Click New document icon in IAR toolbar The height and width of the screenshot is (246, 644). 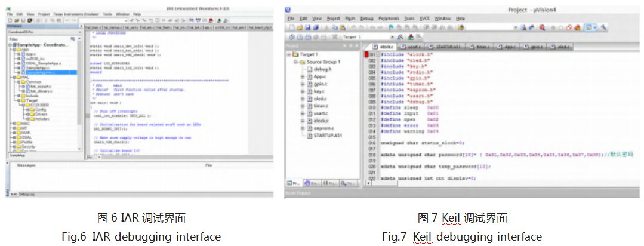coord(10,20)
